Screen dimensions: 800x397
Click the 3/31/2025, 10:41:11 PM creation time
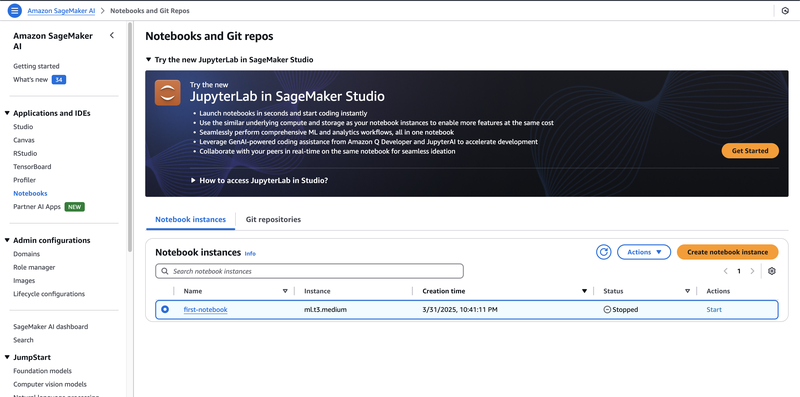(460, 310)
